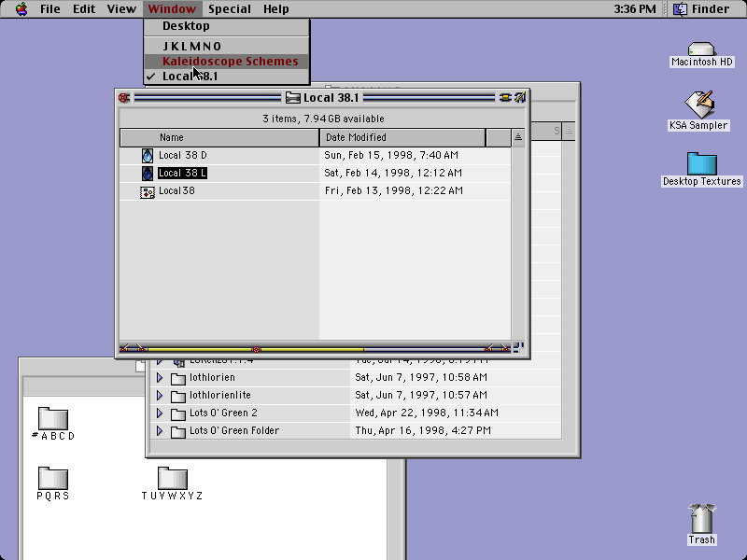
Task: Click the date Sat, Jun 7, 1997, 10:57 AM
Action: 421,395
